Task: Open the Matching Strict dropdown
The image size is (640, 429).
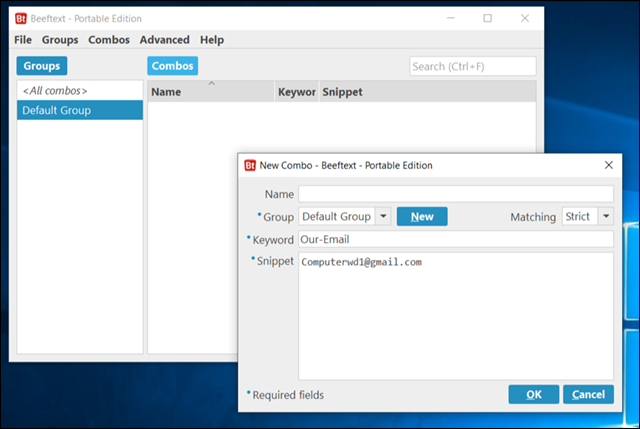Action: tap(587, 216)
